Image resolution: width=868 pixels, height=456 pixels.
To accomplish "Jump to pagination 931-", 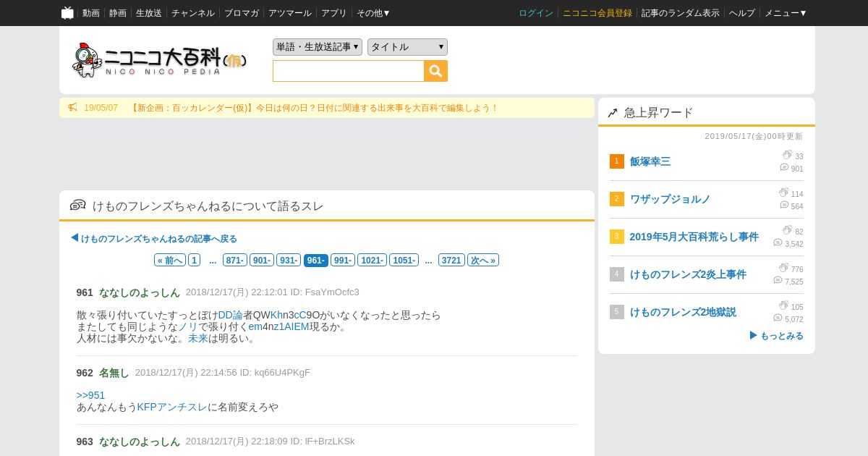I will (289, 260).
